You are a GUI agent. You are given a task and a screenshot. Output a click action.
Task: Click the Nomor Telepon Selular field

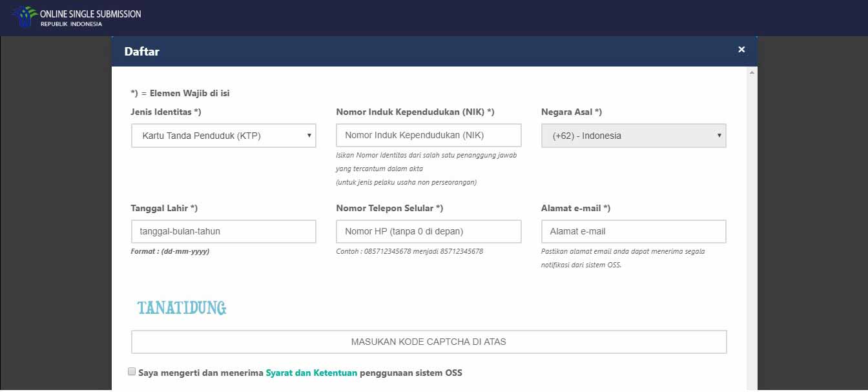tap(428, 231)
